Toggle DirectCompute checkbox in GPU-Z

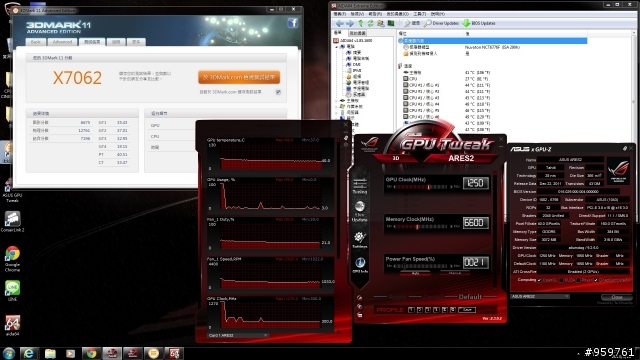[596, 280]
